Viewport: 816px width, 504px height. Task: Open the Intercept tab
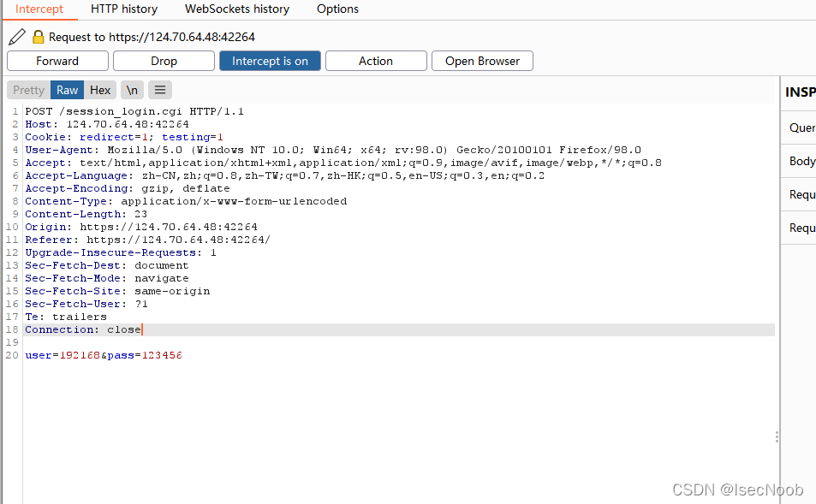[39, 9]
